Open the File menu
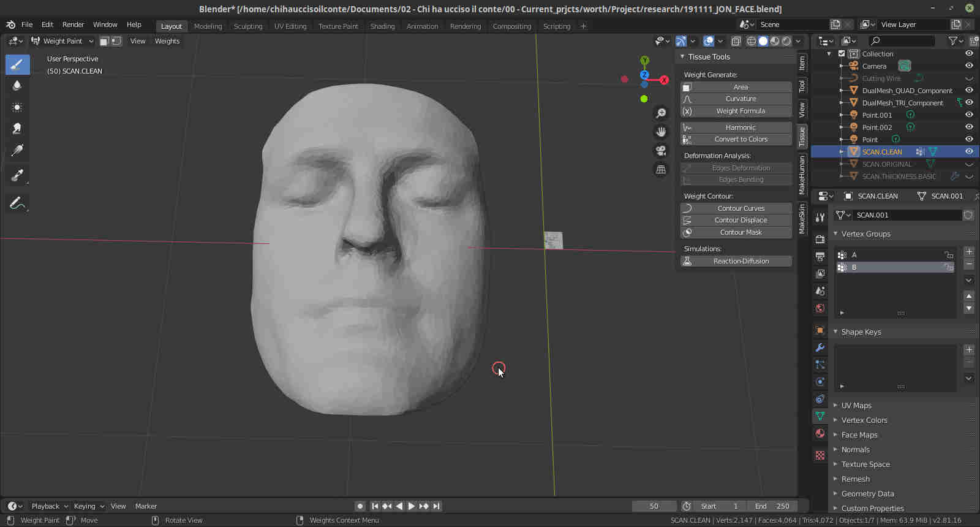The height and width of the screenshot is (527, 980). (x=27, y=25)
